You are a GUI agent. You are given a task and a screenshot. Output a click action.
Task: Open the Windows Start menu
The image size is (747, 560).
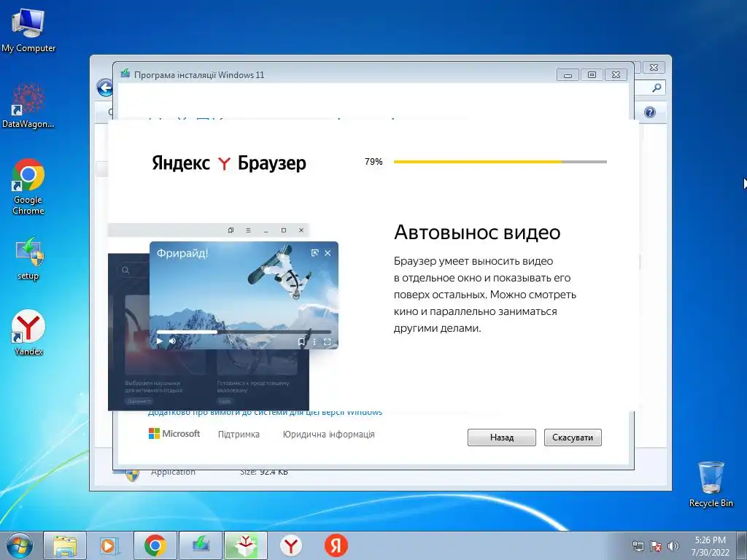point(20,545)
